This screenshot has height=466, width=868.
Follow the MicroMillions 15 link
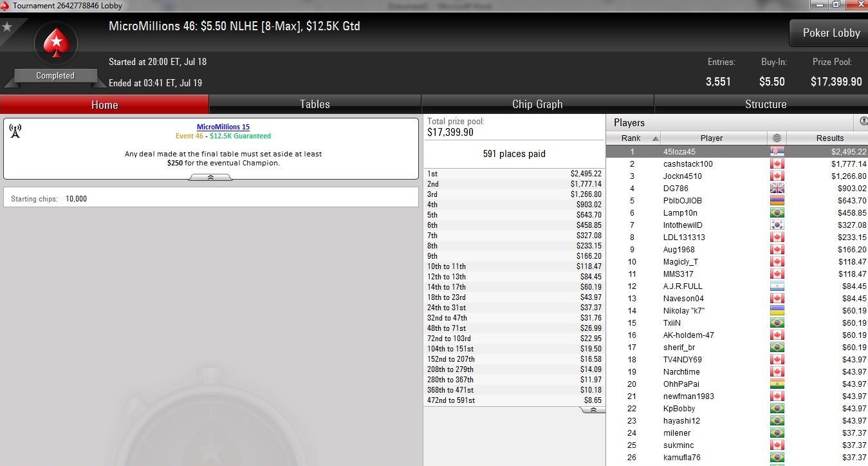pyautogui.click(x=223, y=127)
